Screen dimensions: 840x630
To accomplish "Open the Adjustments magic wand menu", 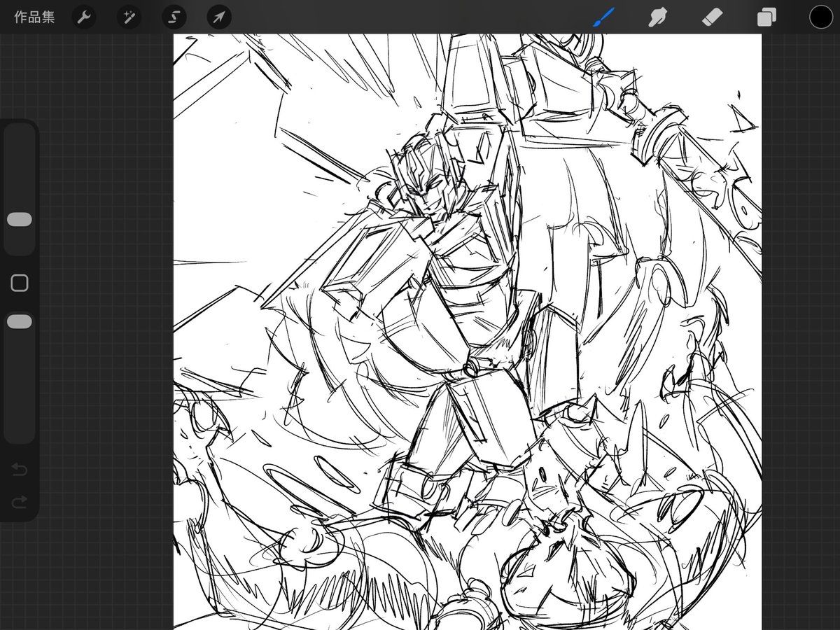I will pos(129,17).
